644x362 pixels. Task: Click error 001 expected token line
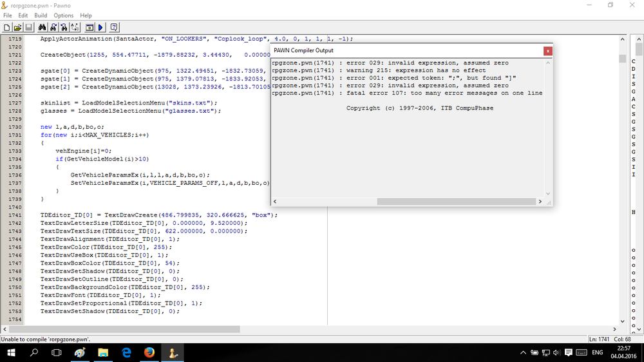coord(394,78)
